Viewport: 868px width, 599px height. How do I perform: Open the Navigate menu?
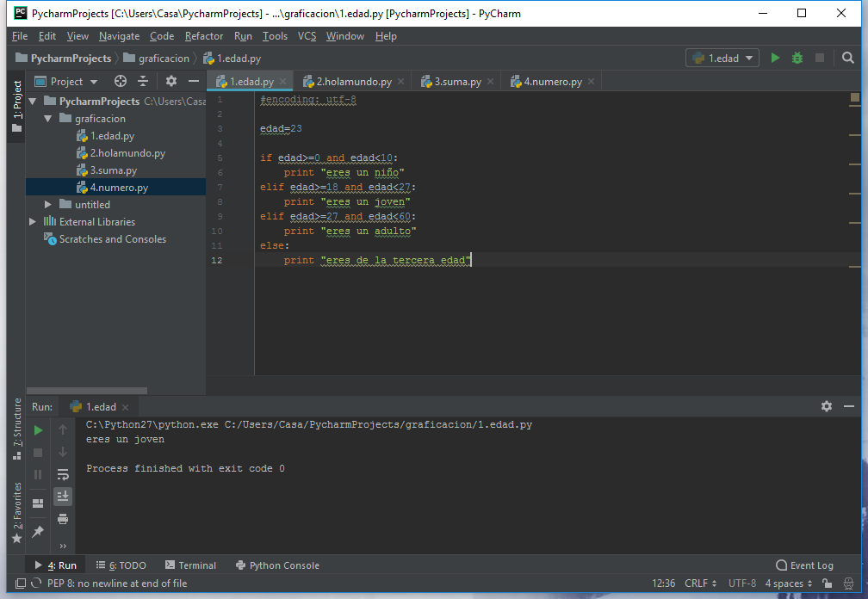point(119,36)
